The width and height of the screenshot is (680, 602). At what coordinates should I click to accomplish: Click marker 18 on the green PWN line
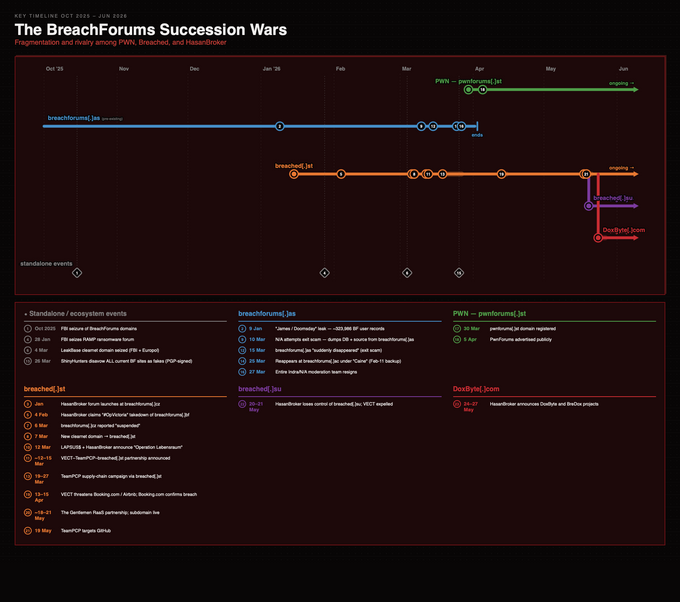click(x=482, y=90)
